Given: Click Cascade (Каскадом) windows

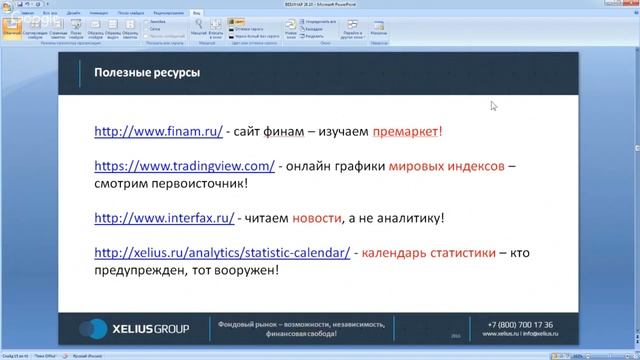Looking at the screenshot, I should coord(311,29).
